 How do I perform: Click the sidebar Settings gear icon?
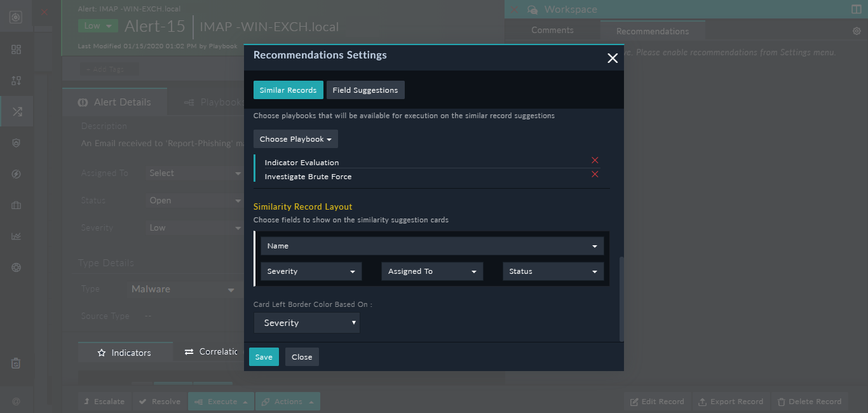(16, 267)
